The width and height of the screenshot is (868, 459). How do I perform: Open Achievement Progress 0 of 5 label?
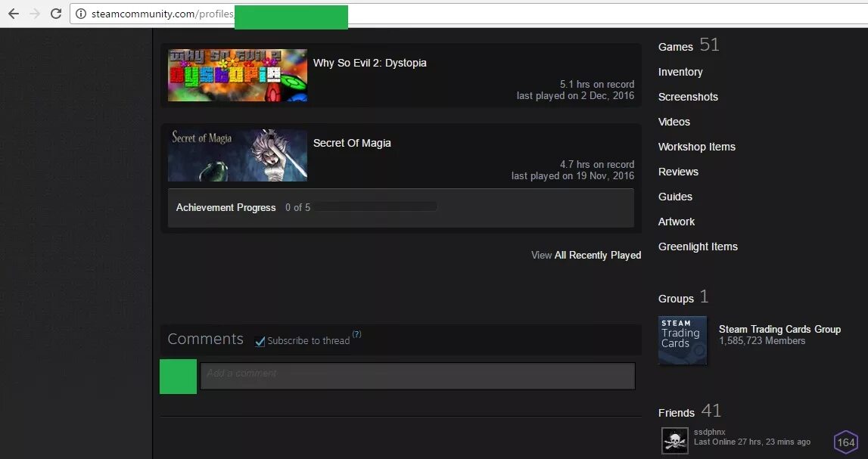pyautogui.click(x=243, y=207)
